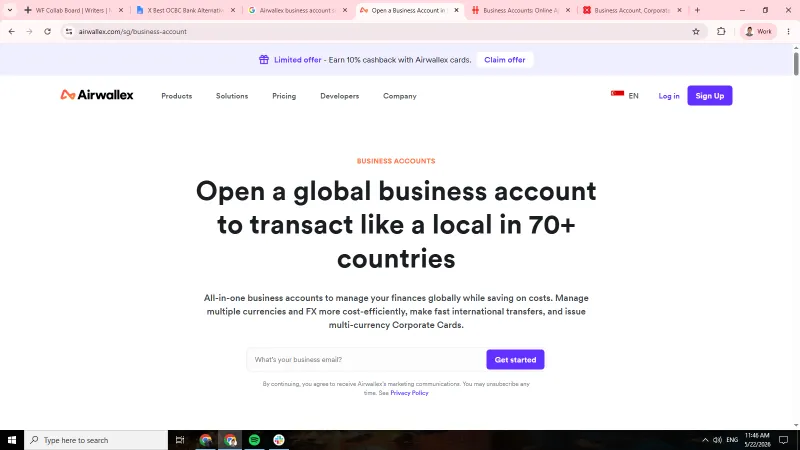Click the Log in link

669,96
